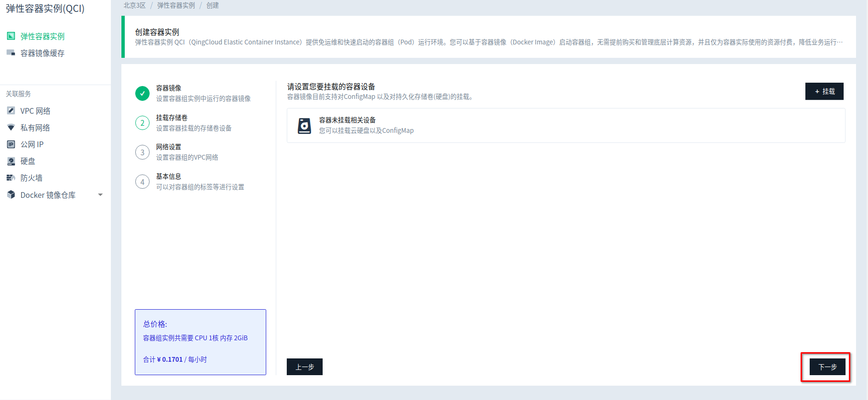Click 弹性容器实例 in the breadcrumb
868x400 pixels.
(176, 5)
